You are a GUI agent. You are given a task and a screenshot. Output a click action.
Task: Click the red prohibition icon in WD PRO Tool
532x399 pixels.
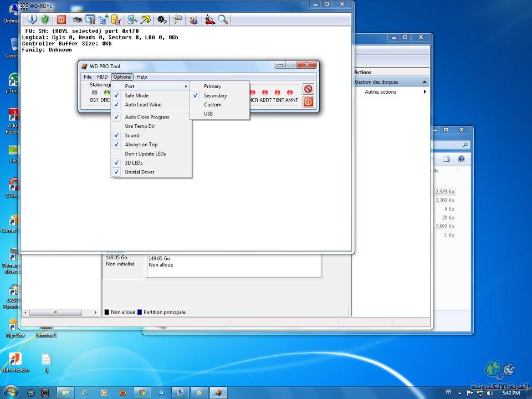pyautogui.click(x=308, y=89)
